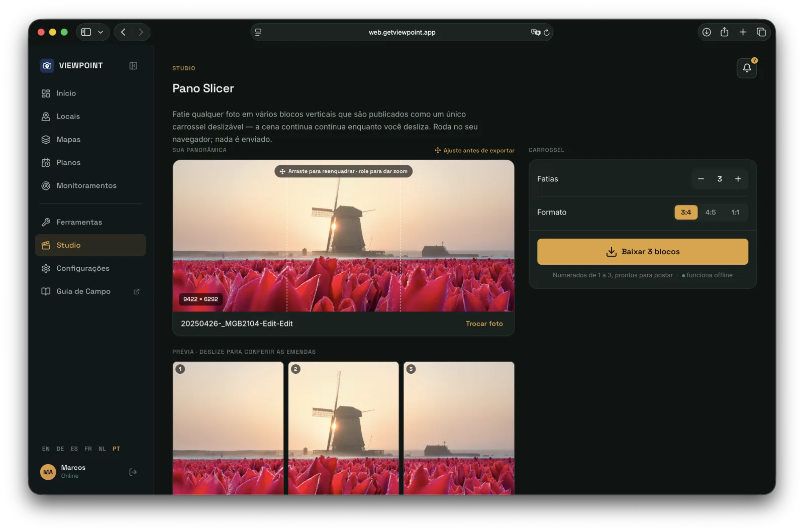Open the Guia de Campo link
Screen dimensions: 804x532
[90, 291]
